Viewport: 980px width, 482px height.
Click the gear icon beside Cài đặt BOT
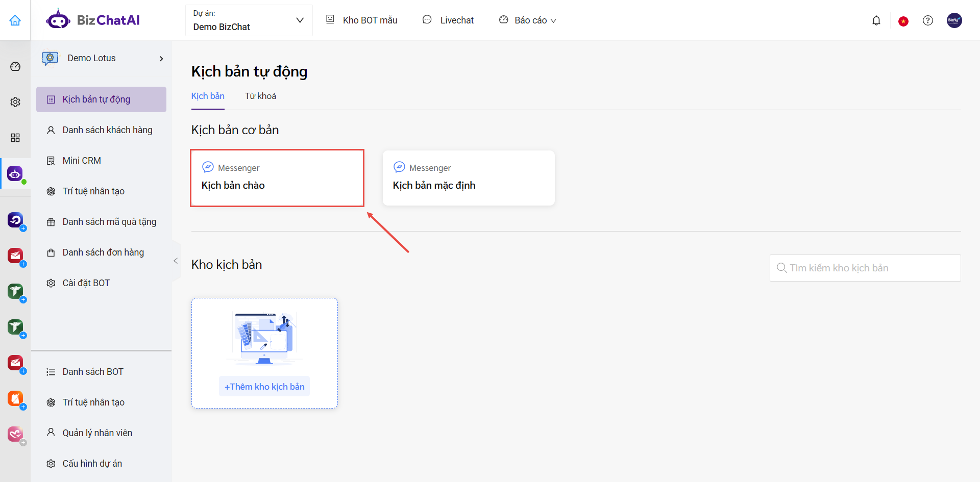coord(51,283)
